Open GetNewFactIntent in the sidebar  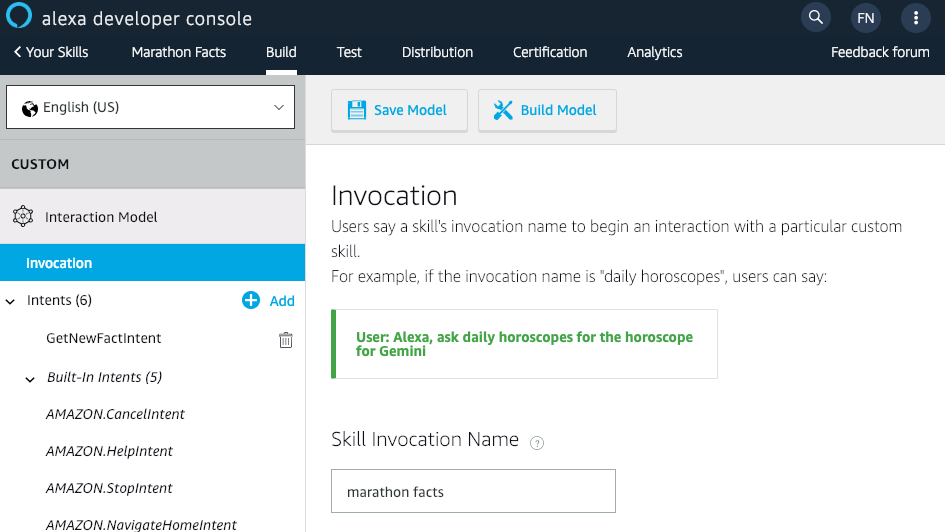104,338
